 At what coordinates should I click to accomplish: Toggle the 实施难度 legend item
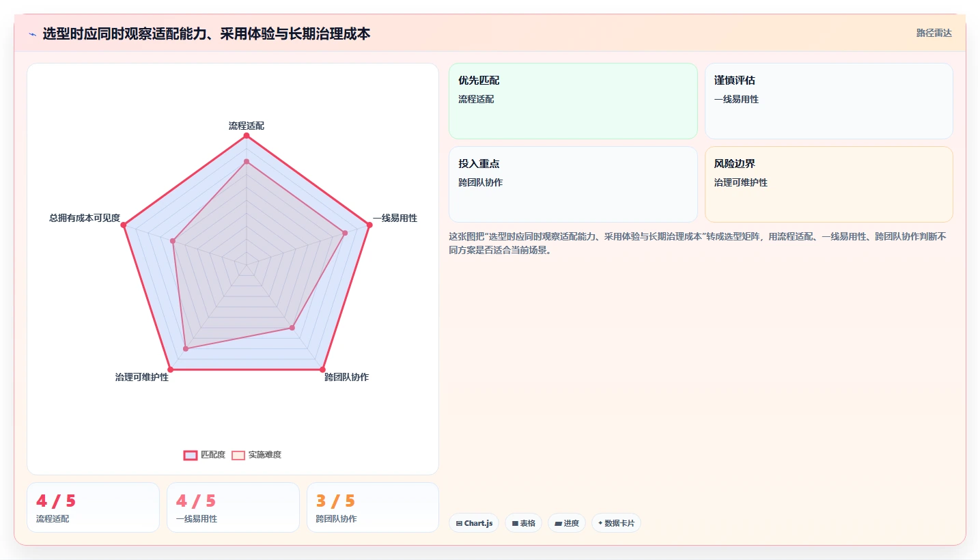pos(256,455)
